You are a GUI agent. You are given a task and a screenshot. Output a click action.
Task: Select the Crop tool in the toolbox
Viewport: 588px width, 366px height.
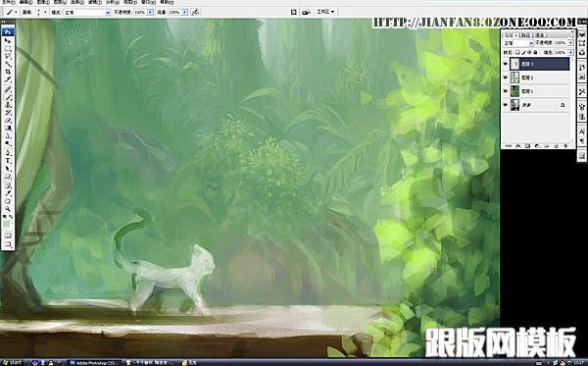(8, 72)
